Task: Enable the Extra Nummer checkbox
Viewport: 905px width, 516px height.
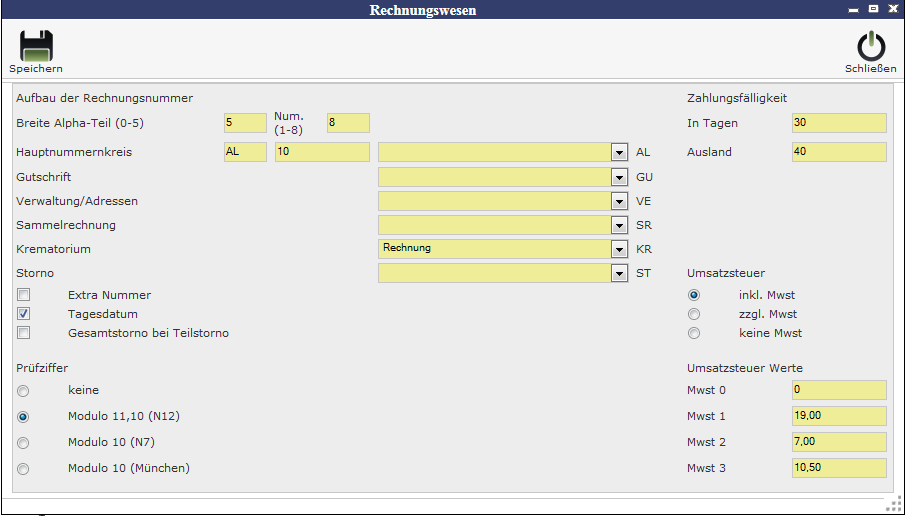Action: coord(23,295)
